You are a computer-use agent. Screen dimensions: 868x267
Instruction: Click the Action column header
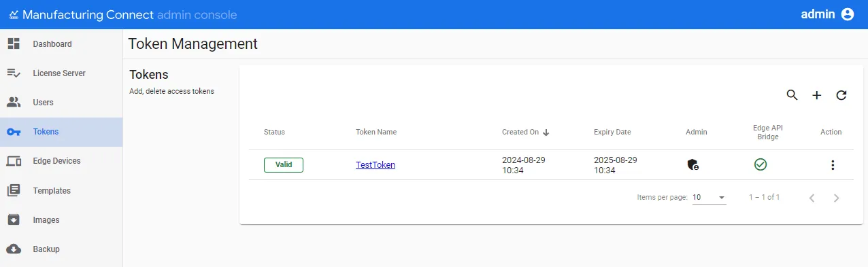point(831,132)
